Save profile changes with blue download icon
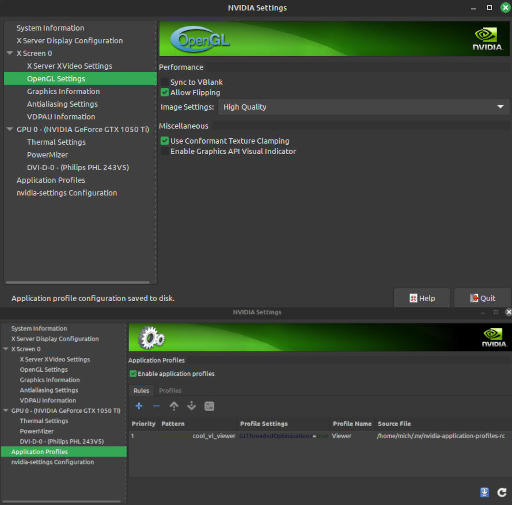Image resolution: width=512 pixels, height=505 pixels. click(x=484, y=492)
